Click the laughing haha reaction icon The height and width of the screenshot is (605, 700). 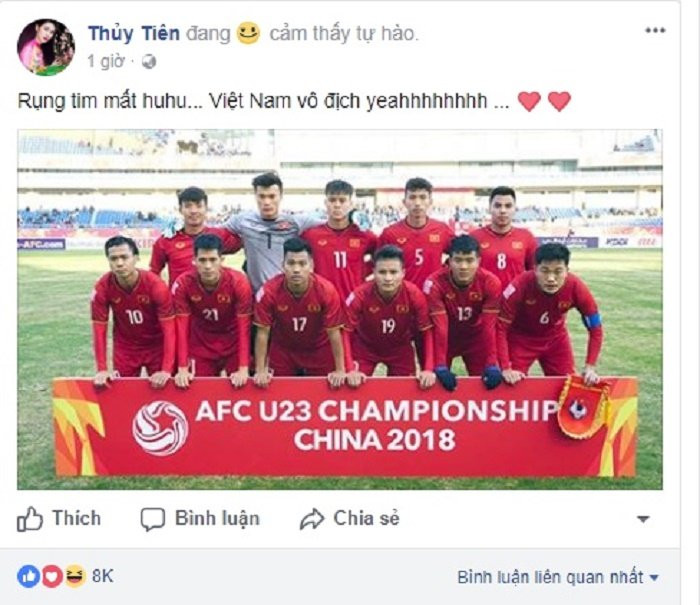click(x=75, y=575)
